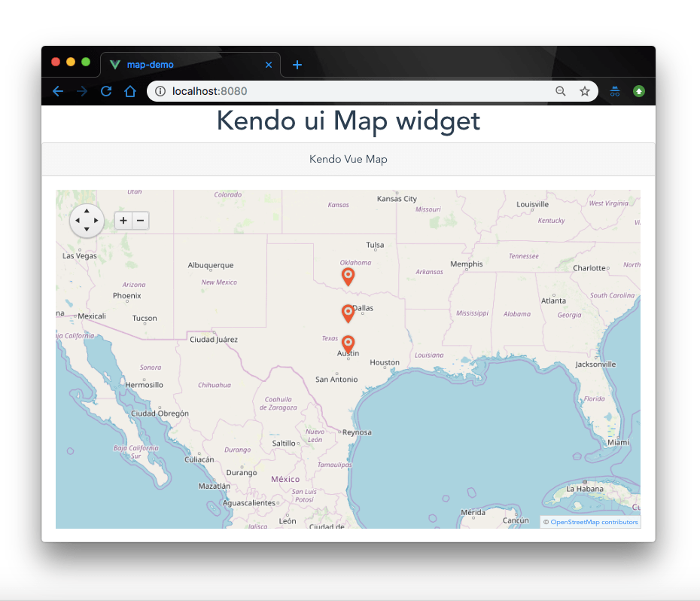Click the Las Vegas city label
This screenshot has height=601, width=700.
pyautogui.click(x=80, y=256)
